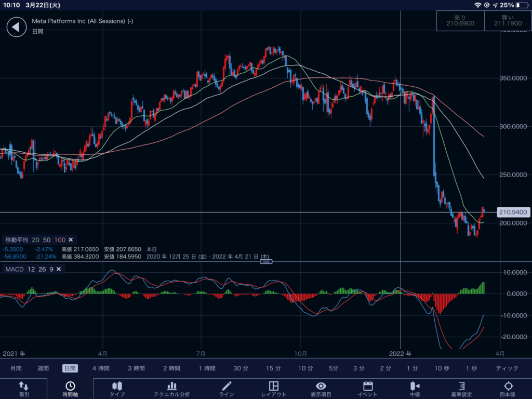Open 基準設定 settings sliders
Viewport: 532px width, 399px height.
461,386
